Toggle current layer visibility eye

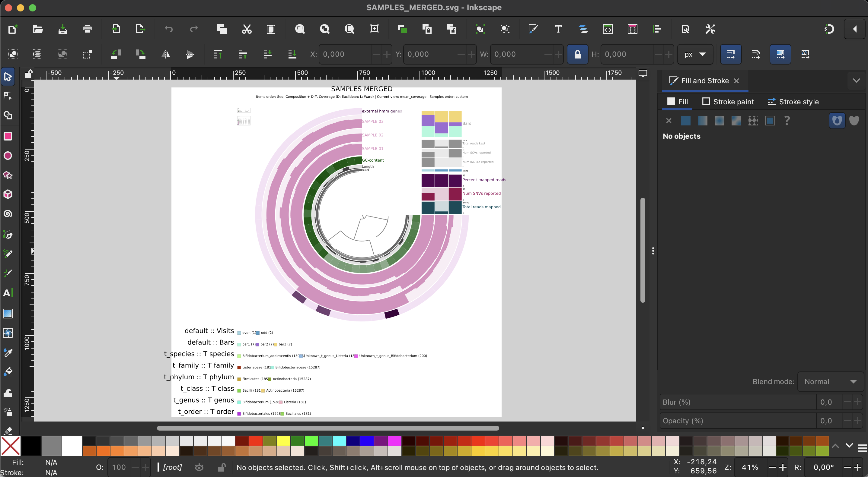click(x=199, y=467)
